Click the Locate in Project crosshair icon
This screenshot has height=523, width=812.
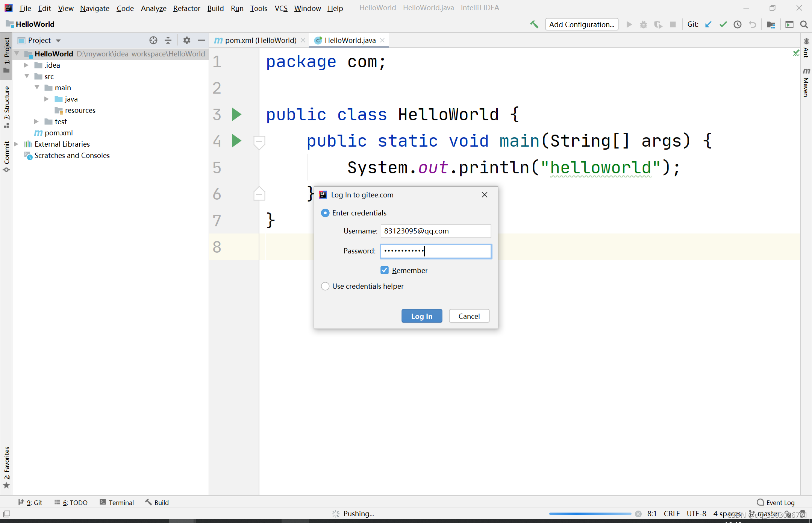[x=153, y=40]
